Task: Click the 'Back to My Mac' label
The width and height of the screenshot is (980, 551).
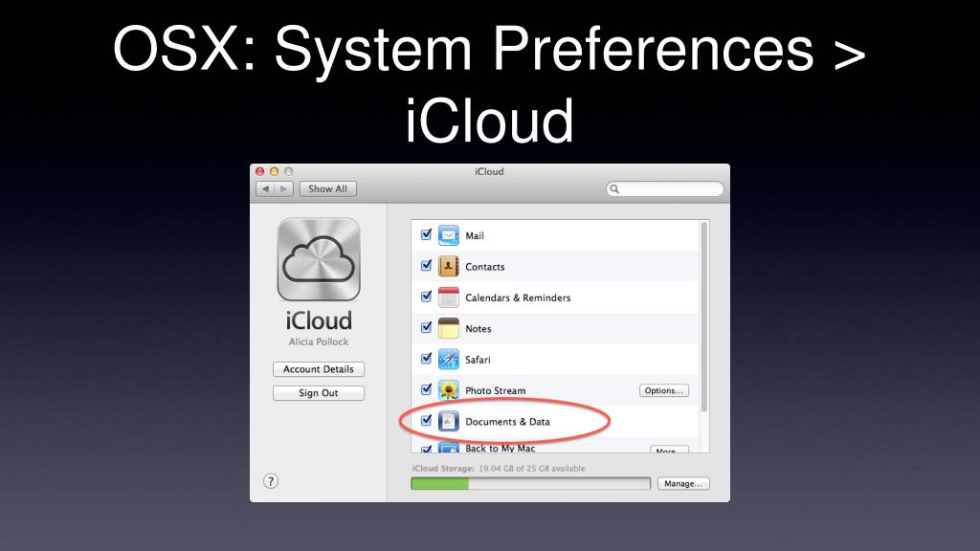Action: [500, 448]
